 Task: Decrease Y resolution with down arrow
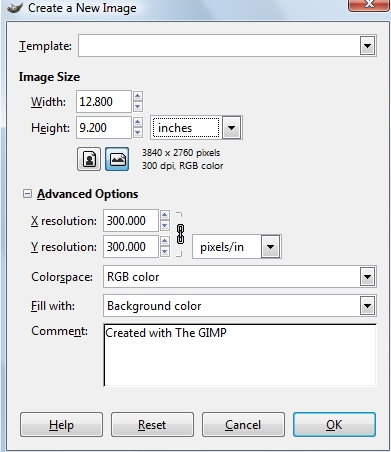(x=165, y=252)
